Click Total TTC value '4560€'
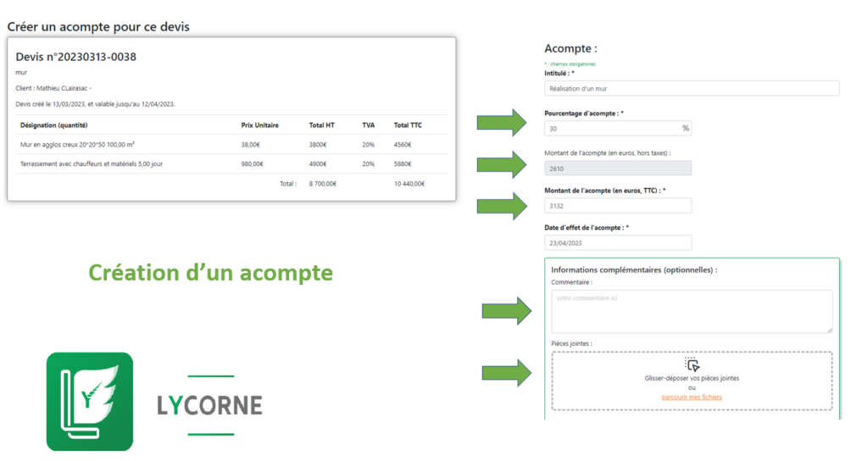The width and height of the screenshot is (868, 461). pos(403,145)
